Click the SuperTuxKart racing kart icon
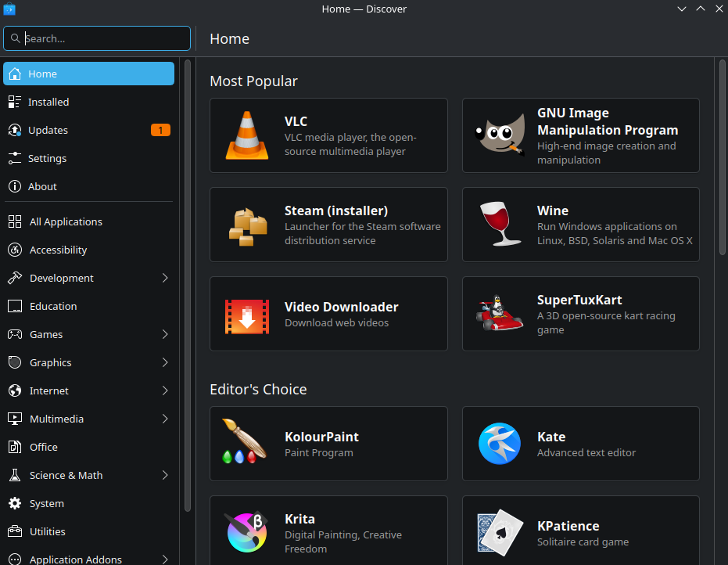 499,313
